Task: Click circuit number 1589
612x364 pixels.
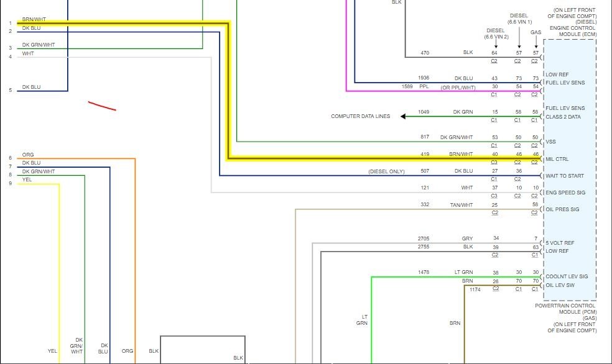Action: click(x=407, y=86)
